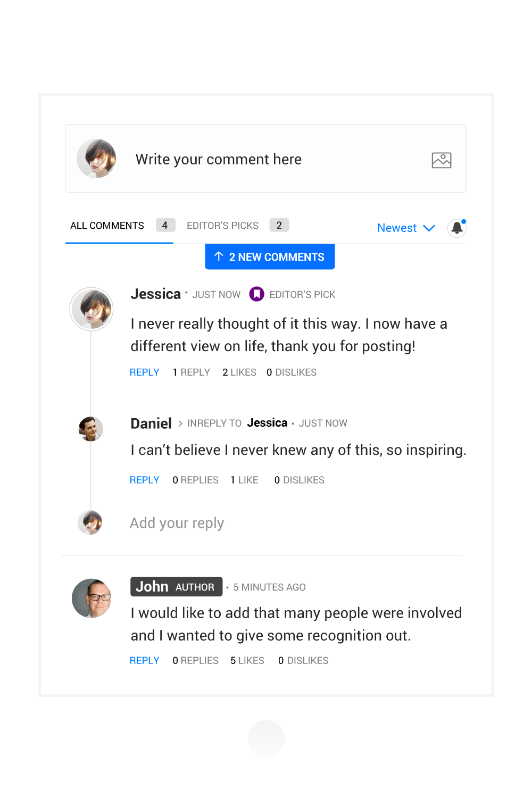
Task: Like Jessica's comment via 2 Likes
Action: [x=239, y=372]
